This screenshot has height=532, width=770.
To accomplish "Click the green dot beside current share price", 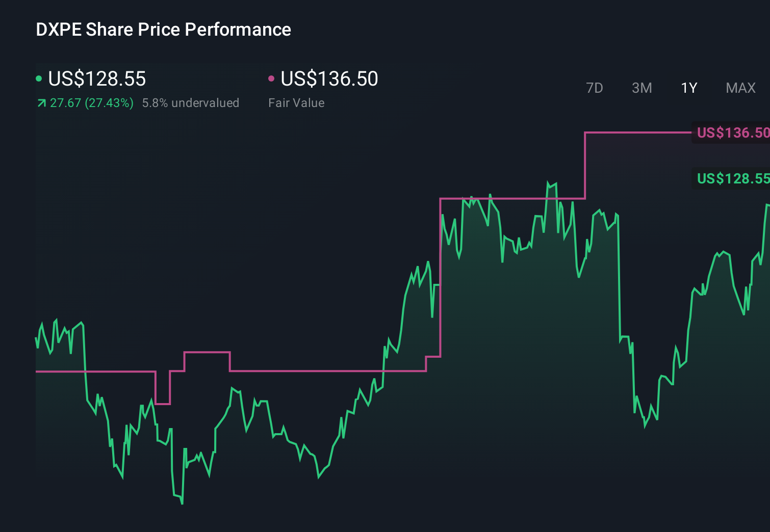I will 39,78.
